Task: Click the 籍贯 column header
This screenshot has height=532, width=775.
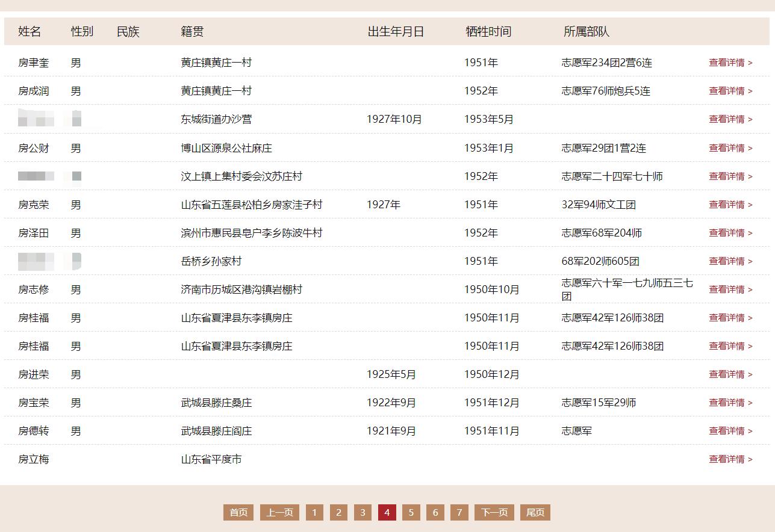Action: pyautogui.click(x=192, y=31)
